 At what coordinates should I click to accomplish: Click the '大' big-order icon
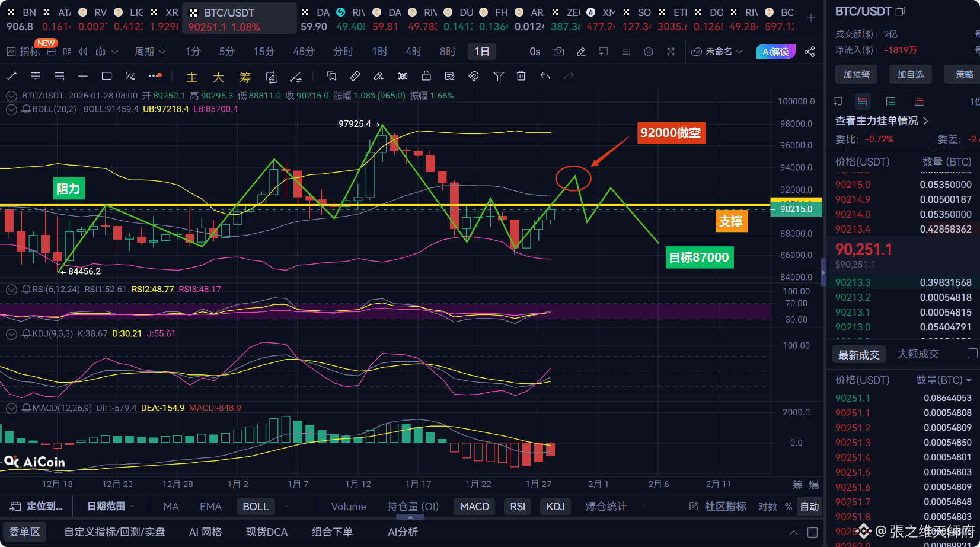[x=218, y=77]
